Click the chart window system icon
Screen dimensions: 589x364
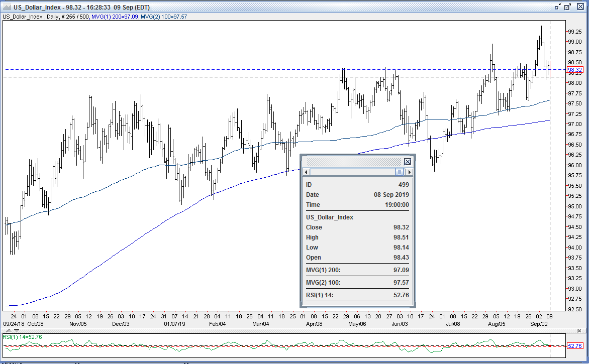(x=7, y=7)
